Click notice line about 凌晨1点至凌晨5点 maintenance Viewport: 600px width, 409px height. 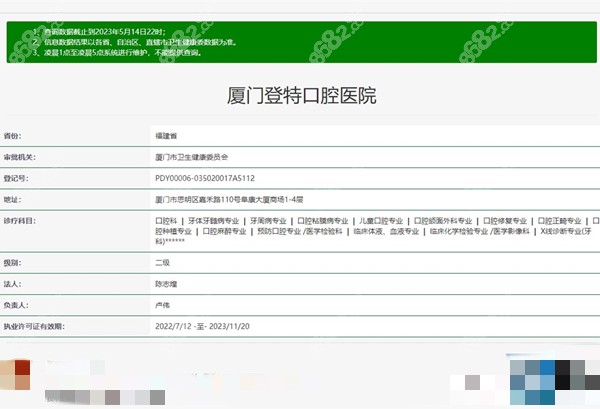[x=117, y=52]
